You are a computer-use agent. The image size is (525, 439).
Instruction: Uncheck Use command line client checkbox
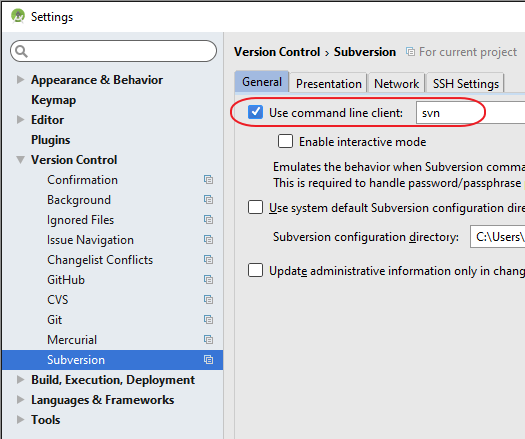click(x=255, y=112)
